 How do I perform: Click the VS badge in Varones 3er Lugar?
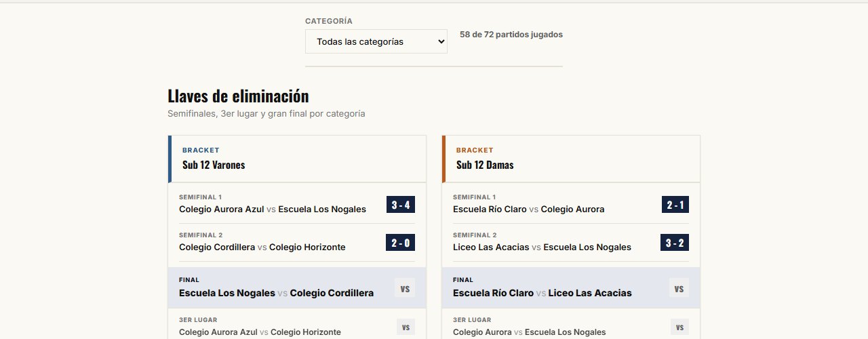tap(406, 327)
